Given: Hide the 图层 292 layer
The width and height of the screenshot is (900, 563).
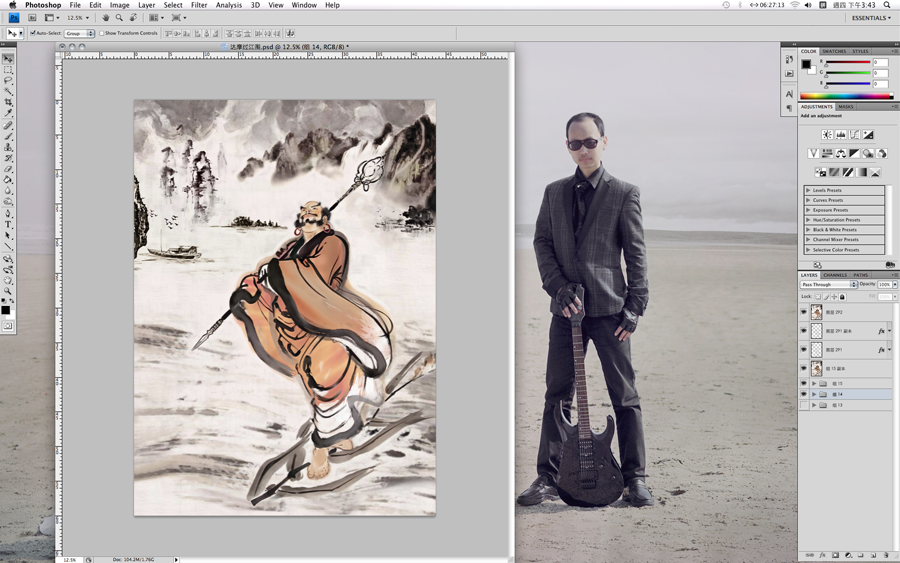Looking at the screenshot, I should click(x=804, y=312).
